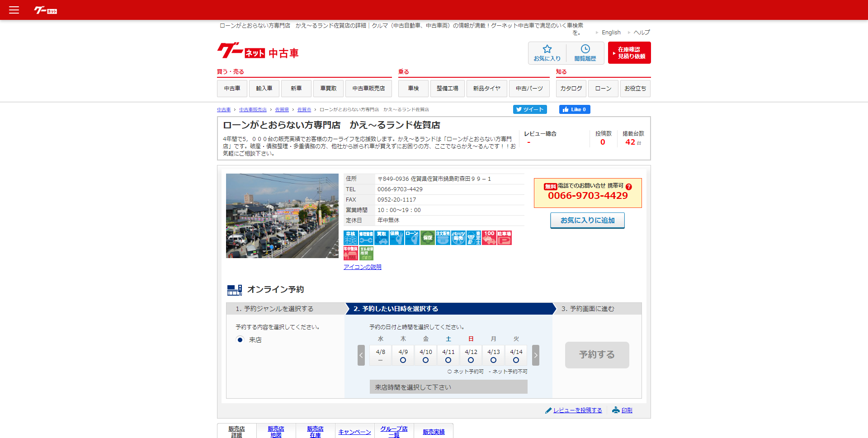Open the カタログ navigation tab
Image resolution: width=868 pixels, height=438 pixels.
(x=571, y=89)
